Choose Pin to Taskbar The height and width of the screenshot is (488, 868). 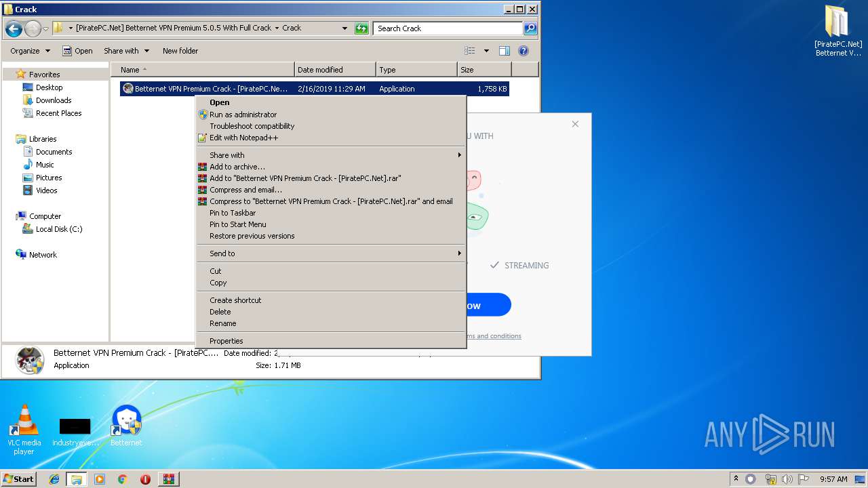(x=331, y=213)
